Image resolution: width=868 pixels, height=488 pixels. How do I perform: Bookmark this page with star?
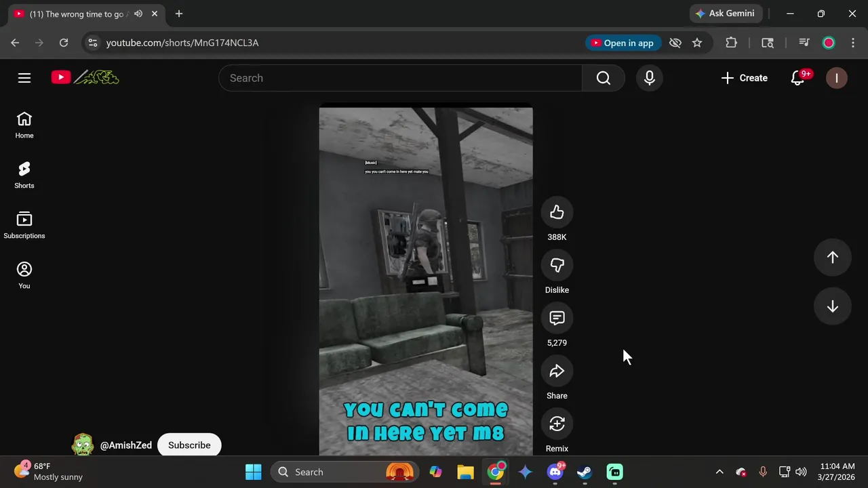697,43
